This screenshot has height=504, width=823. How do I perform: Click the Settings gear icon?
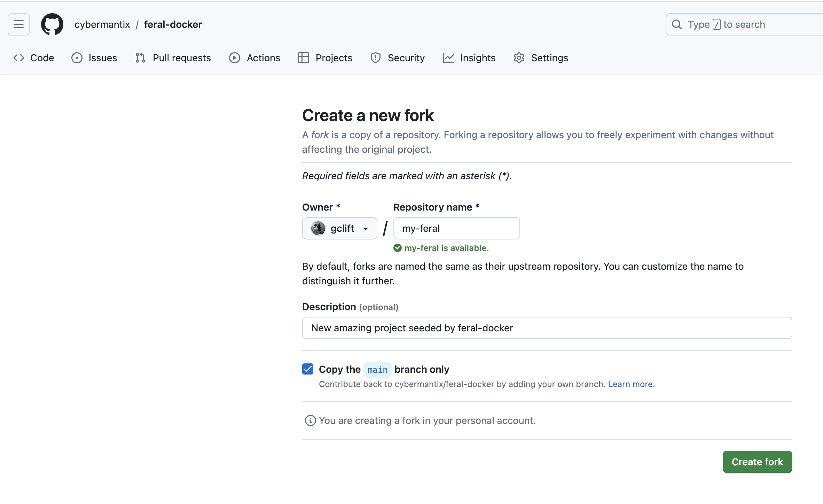(x=519, y=58)
